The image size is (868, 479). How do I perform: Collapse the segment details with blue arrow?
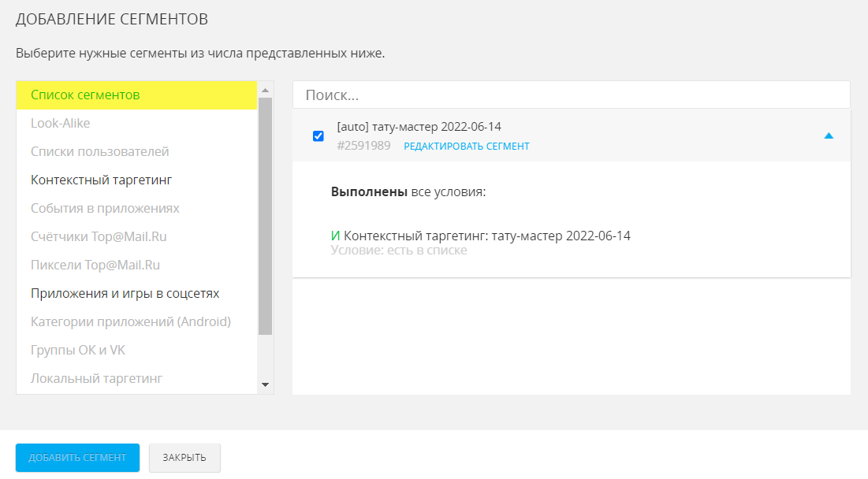[x=828, y=136]
